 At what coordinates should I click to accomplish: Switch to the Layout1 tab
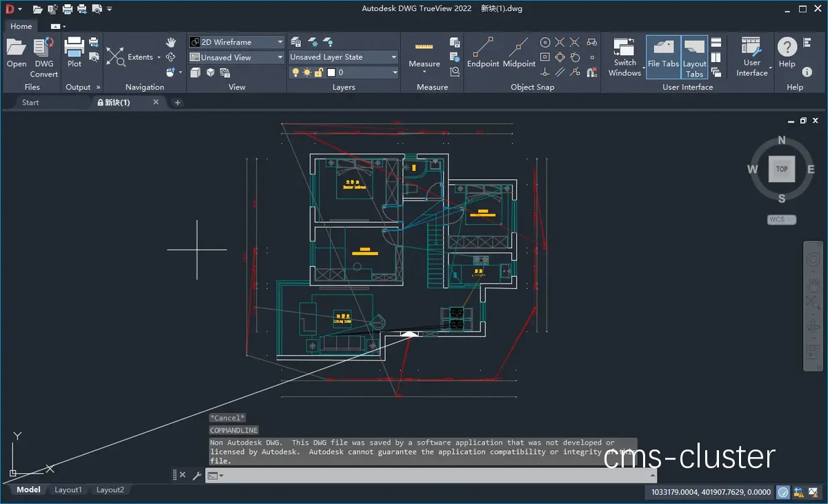[x=68, y=490]
